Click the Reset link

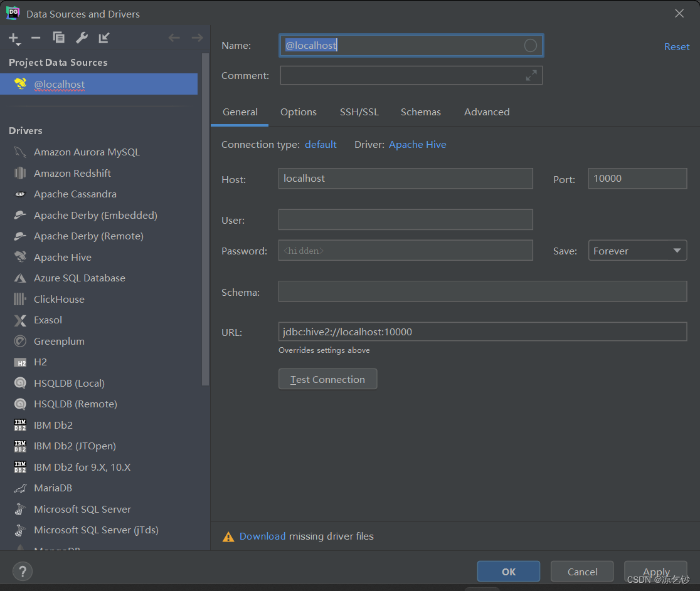pos(676,46)
